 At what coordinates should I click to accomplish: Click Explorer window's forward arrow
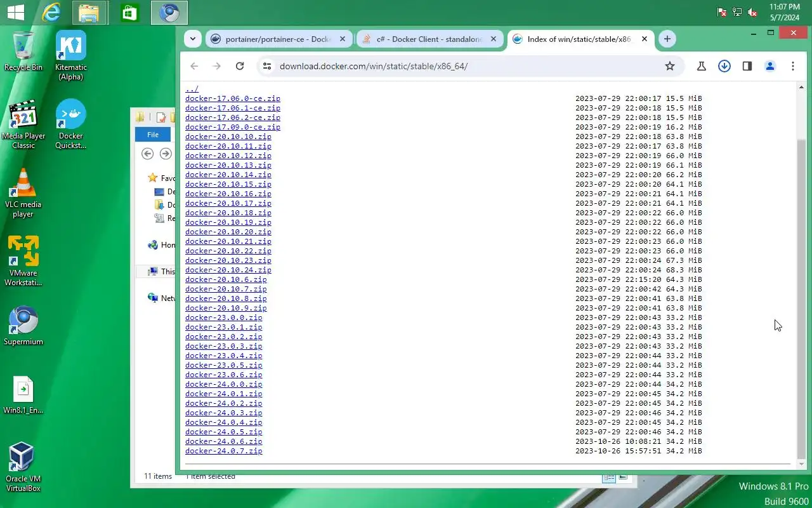pyautogui.click(x=166, y=154)
